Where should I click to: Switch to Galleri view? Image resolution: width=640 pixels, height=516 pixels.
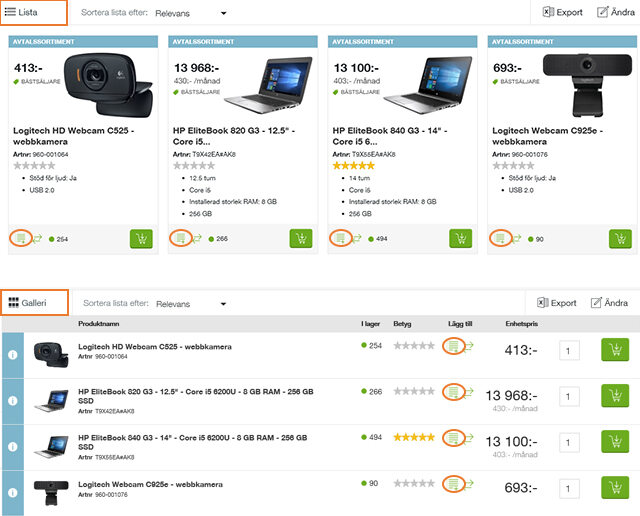(34, 302)
